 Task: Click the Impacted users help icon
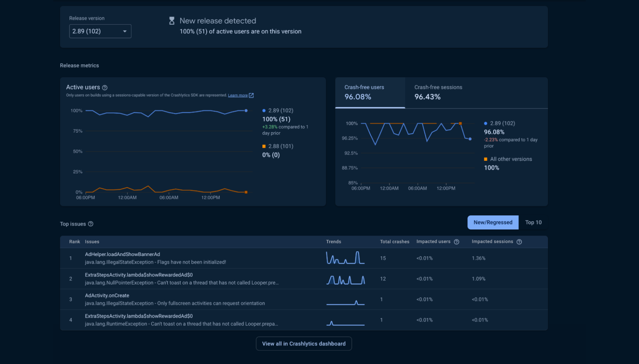click(456, 242)
